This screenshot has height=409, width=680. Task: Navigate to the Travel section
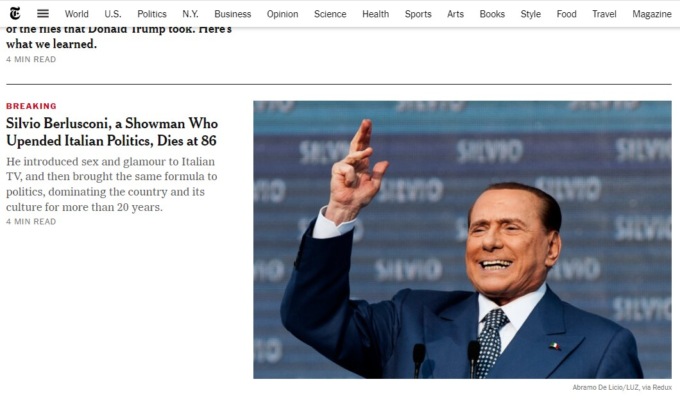click(604, 14)
